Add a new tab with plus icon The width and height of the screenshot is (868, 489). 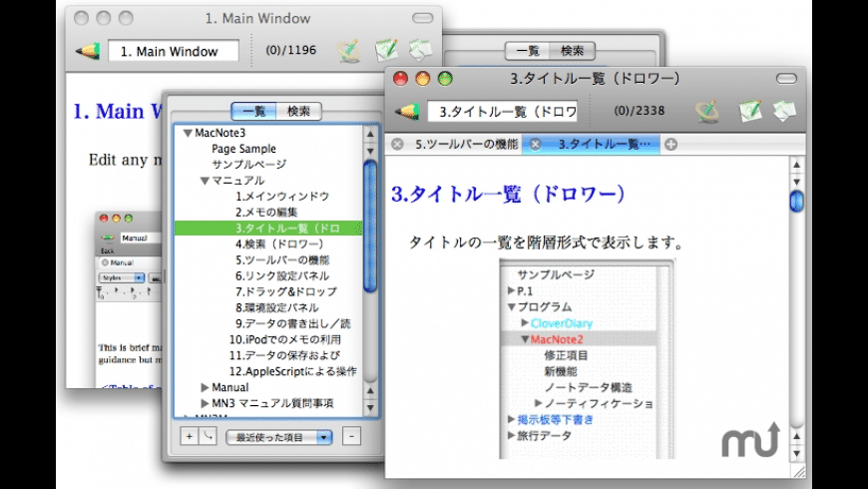(x=670, y=145)
